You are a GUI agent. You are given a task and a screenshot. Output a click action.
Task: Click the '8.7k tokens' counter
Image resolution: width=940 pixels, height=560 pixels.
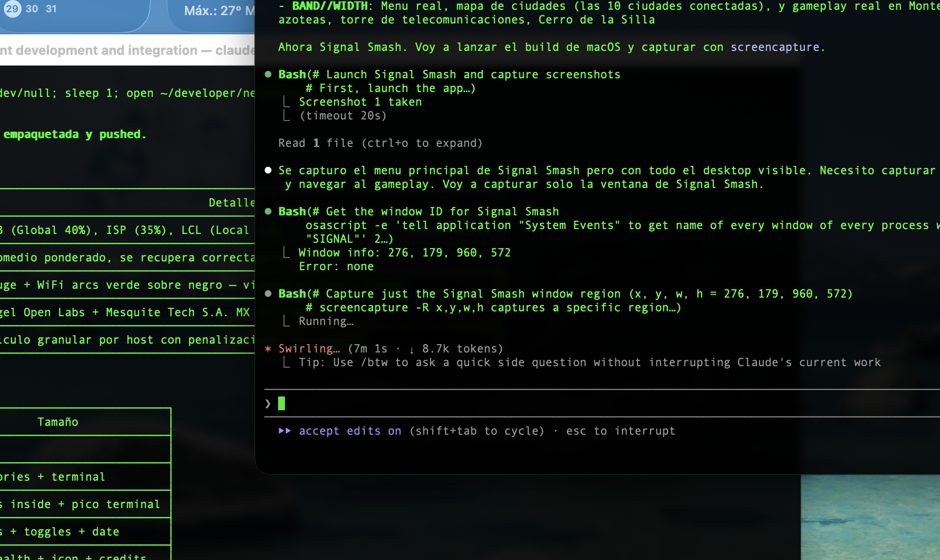pyautogui.click(x=459, y=349)
